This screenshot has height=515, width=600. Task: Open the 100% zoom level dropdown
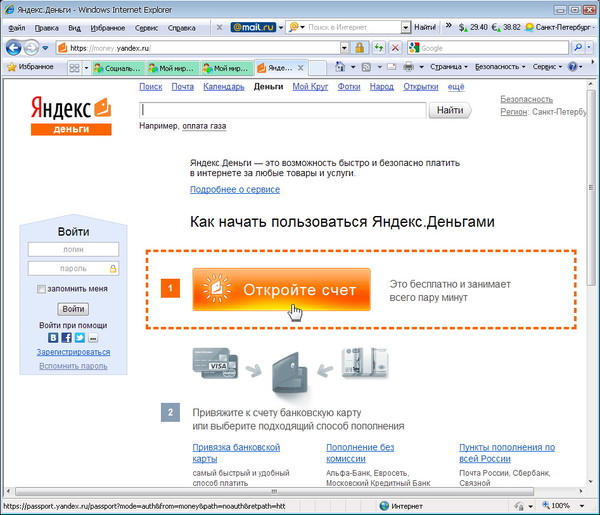pos(581,506)
